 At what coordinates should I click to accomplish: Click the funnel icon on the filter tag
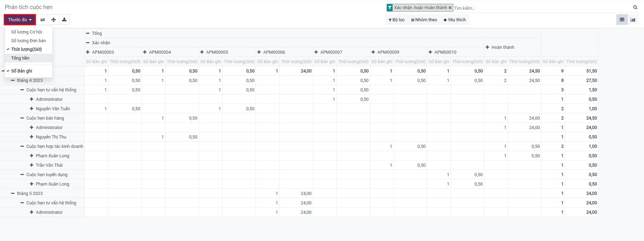[x=390, y=8]
